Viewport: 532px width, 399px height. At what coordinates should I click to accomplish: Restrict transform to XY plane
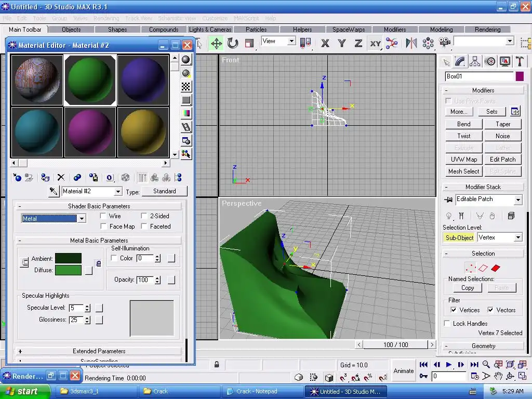click(375, 44)
